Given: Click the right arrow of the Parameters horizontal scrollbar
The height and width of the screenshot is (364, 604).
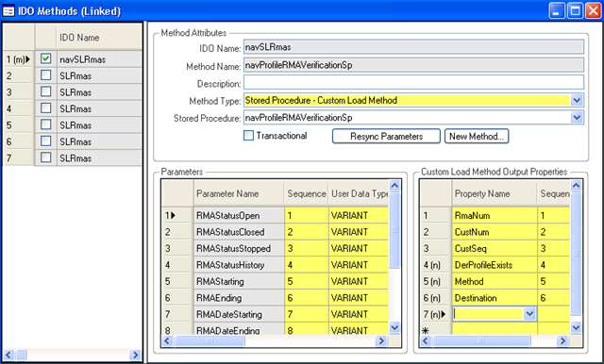Looking at the screenshot, I should (x=381, y=341).
